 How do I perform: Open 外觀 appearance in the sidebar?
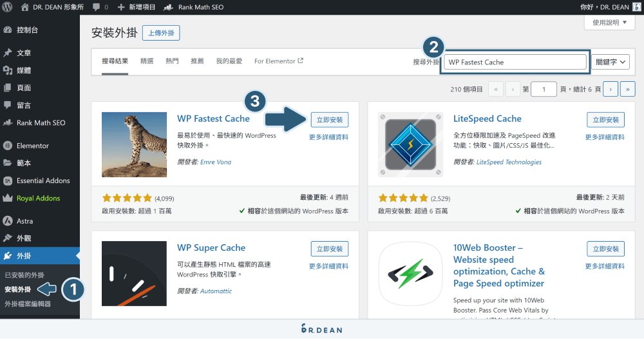click(40, 238)
